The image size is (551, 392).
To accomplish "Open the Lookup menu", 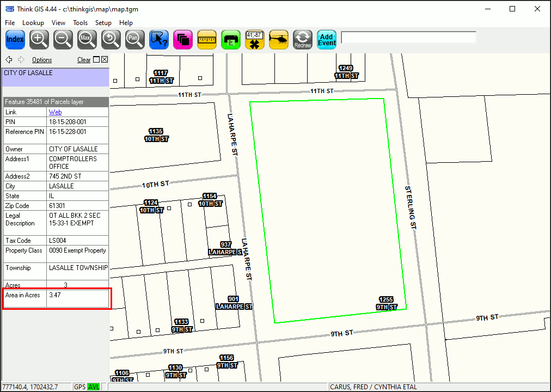I will coord(33,23).
